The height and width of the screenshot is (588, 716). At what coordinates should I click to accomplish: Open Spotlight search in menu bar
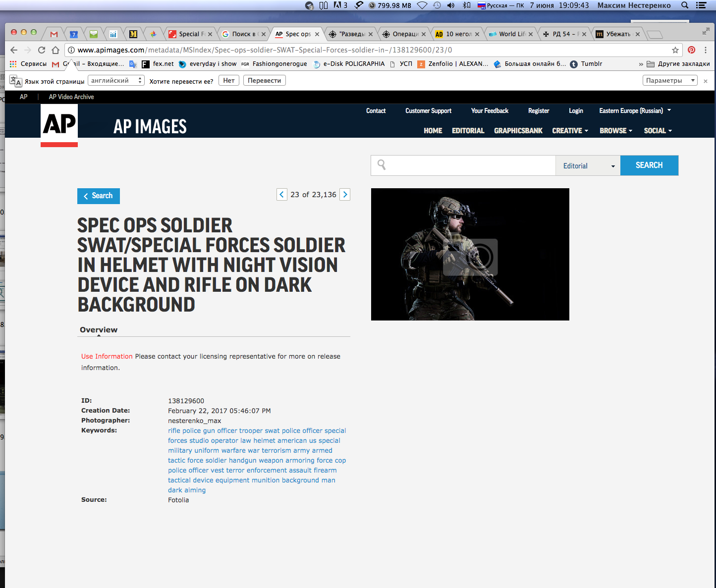pos(685,5)
